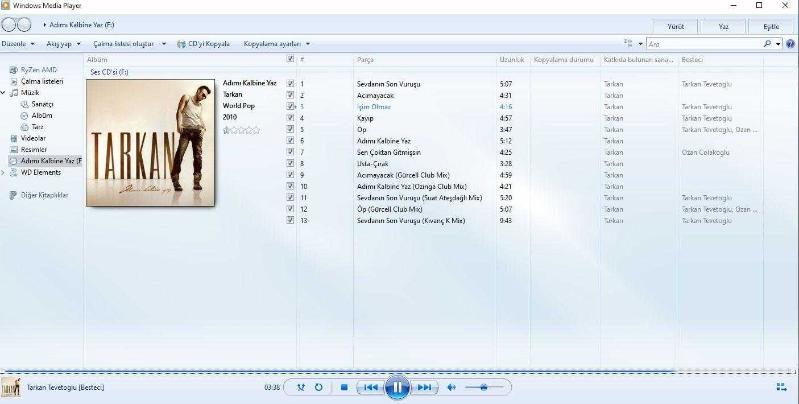
Task: Toggle checkbox for track 6 Adımı Kalbine Yaz
Action: click(x=290, y=141)
